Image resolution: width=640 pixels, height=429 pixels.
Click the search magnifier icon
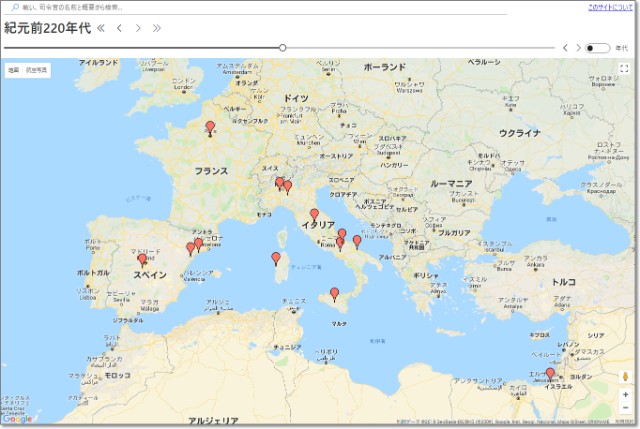point(14,7)
